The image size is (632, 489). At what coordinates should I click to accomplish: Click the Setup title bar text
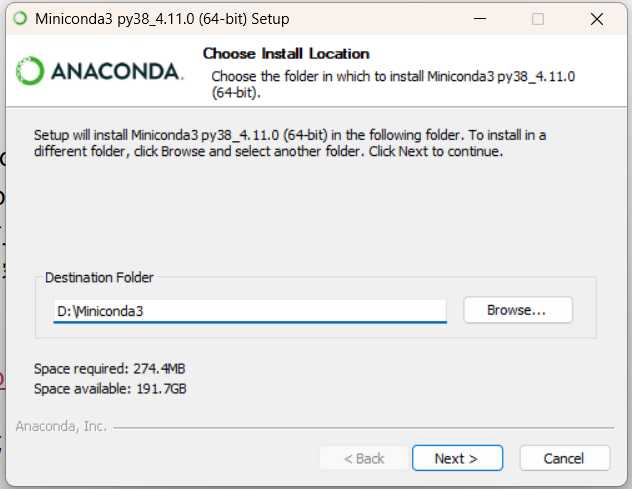pos(162,19)
